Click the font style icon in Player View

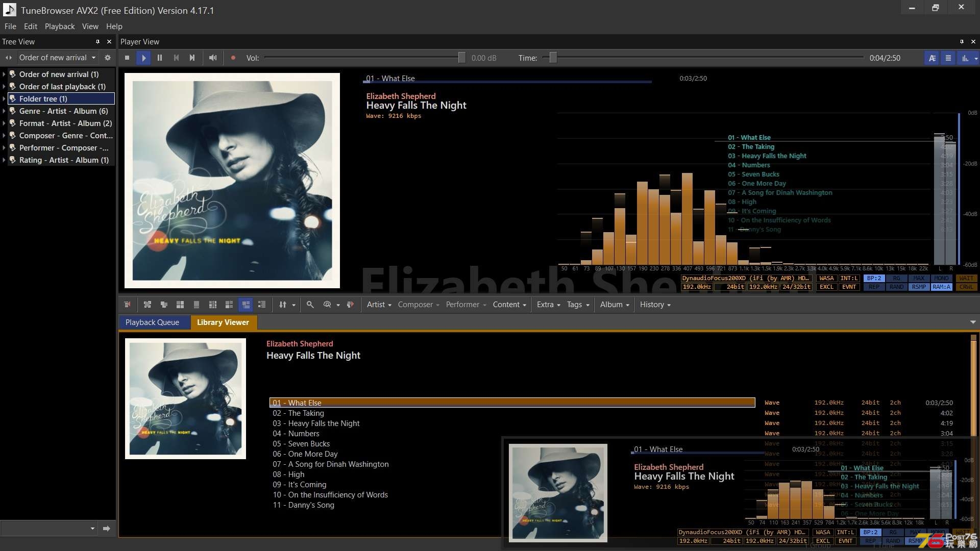pyautogui.click(x=932, y=58)
